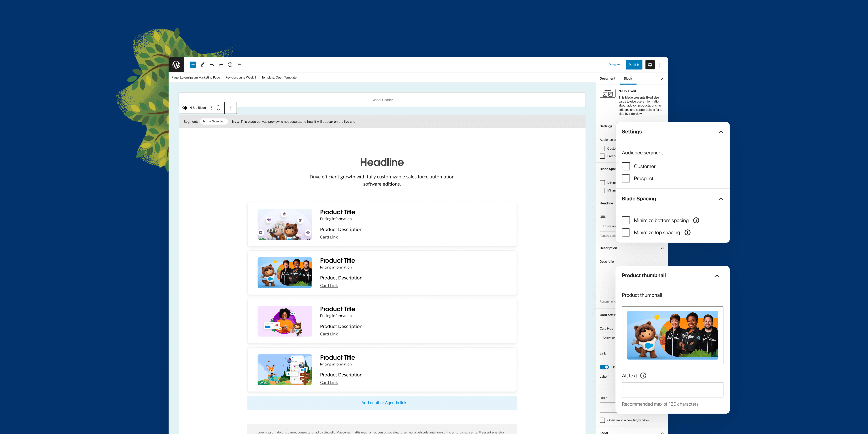Show info for Minimize bottom spacing
The width and height of the screenshot is (868, 434).
(696, 220)
